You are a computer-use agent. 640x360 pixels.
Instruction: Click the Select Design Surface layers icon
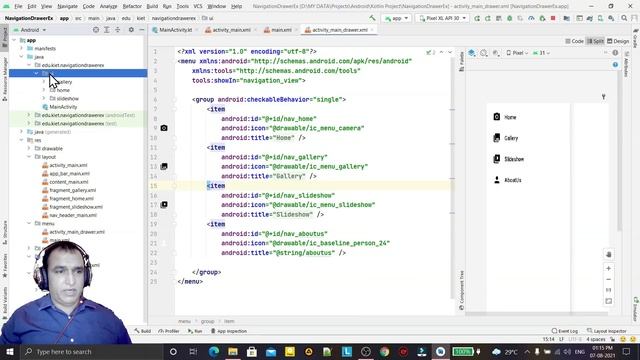pyautogui.click(x=472, y=53)
